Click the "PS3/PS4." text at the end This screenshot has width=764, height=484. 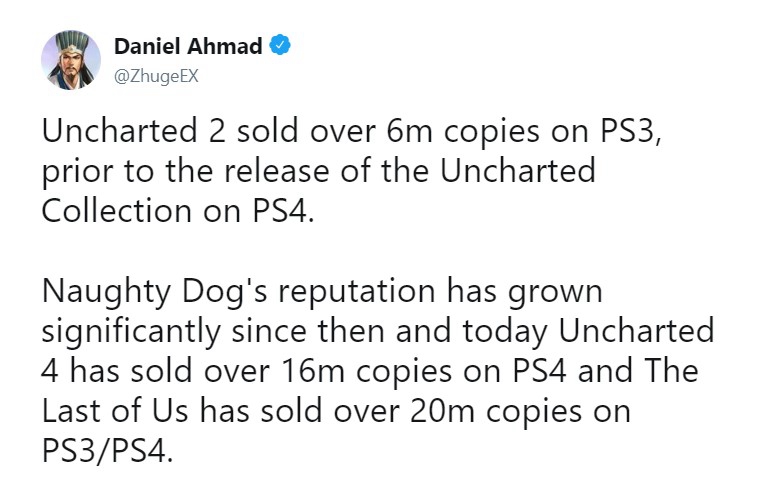click(x=108, y=451)
